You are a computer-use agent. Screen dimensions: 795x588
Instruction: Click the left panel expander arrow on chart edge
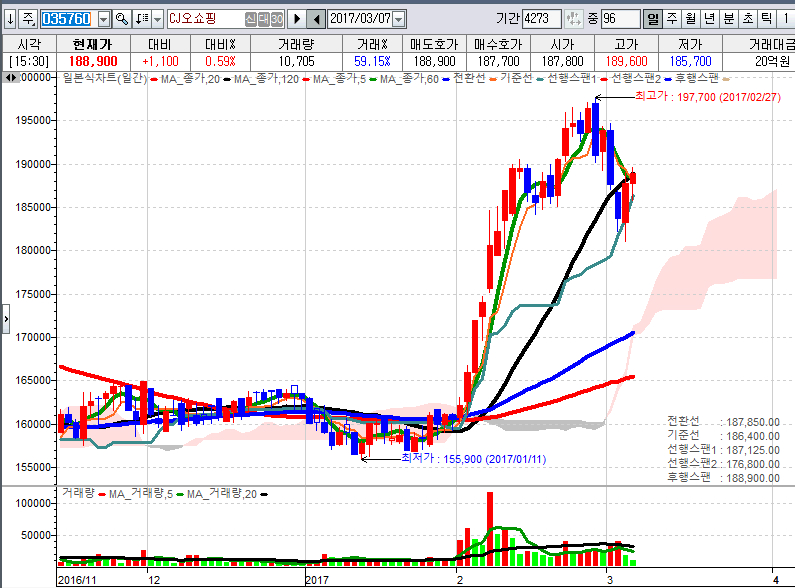tap(4, 318)
